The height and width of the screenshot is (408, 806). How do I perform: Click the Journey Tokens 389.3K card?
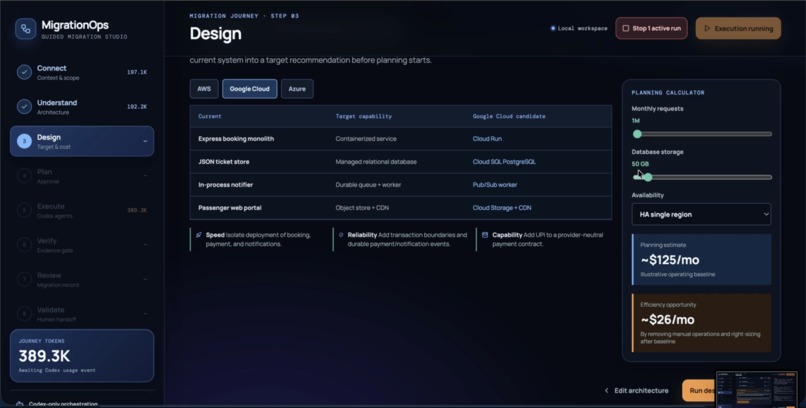pos(82,356)
